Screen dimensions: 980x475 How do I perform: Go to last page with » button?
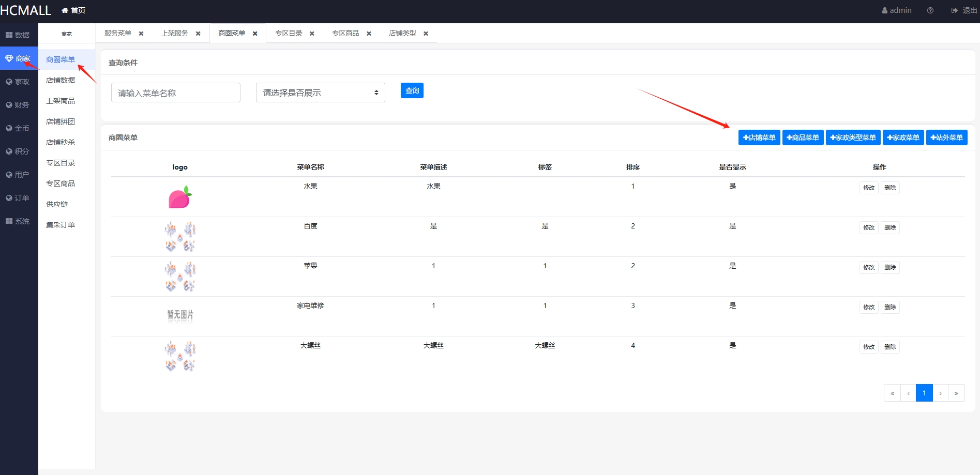coord(956,393)
